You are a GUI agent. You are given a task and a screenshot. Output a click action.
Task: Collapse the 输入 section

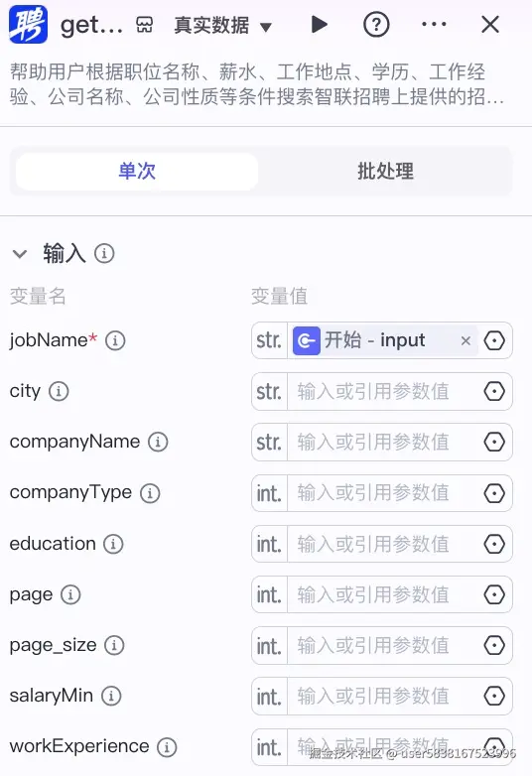click(x=20, y=254)
